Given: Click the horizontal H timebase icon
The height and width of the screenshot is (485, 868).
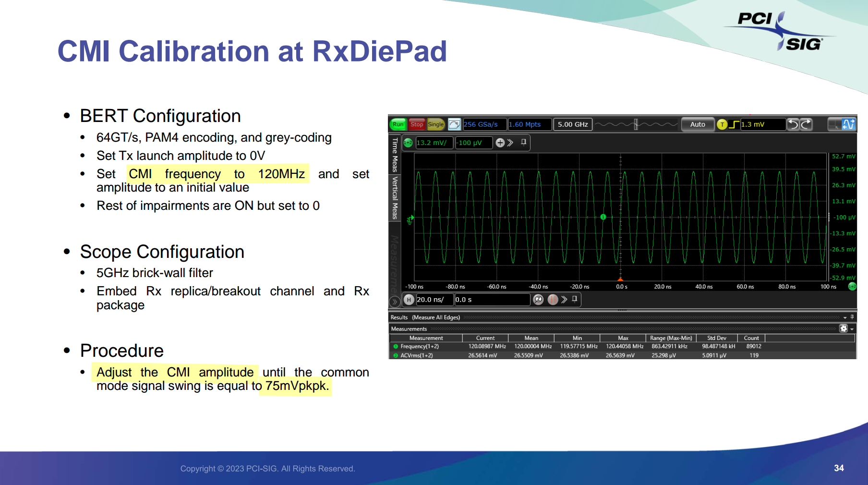Looking at the screenshot, I should (x=409, y=300).
